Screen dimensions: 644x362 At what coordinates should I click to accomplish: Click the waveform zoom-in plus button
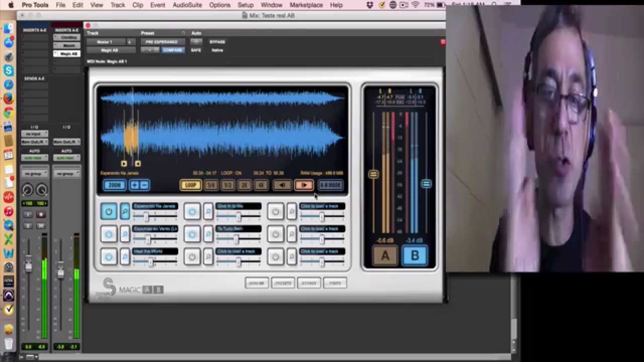[134, 185]
